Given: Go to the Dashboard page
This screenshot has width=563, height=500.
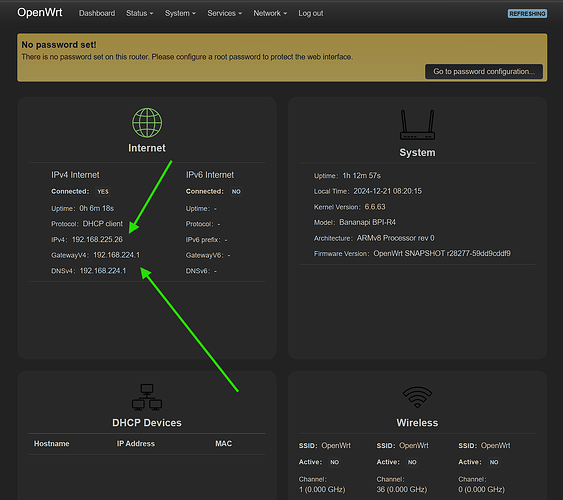Looking at the screenshot, I should tap(97, 13).
